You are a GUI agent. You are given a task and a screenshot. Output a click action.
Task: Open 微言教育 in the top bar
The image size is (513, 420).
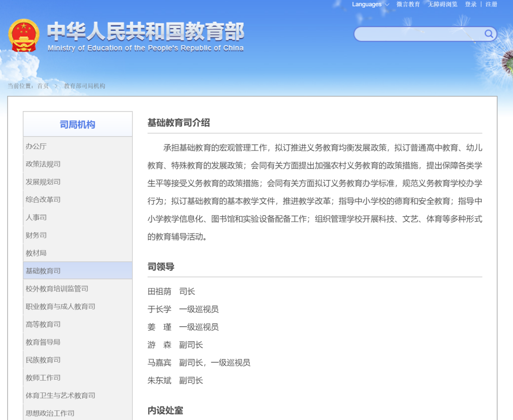click(x=408, y=4)
